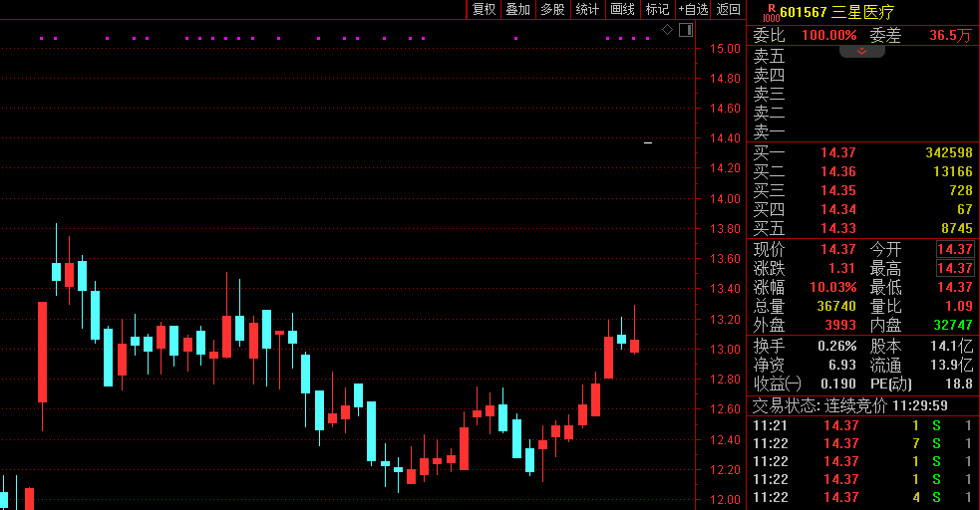Click the 卖二 ask row

(x=862, y=113)
